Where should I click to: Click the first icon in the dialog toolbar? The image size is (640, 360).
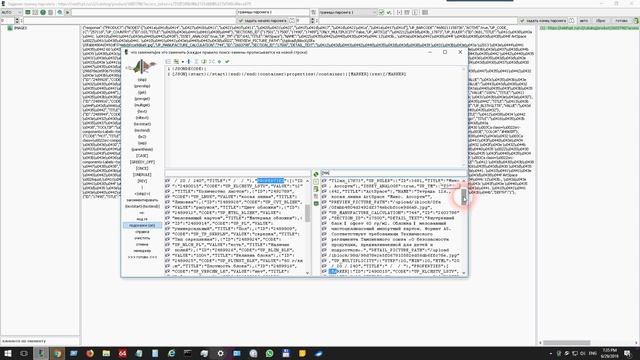click(168, 61)
